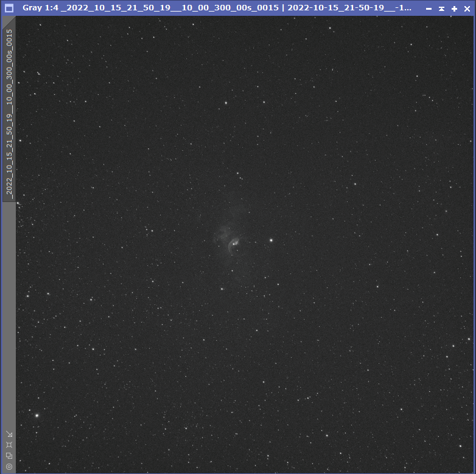Screen dimensions: 476x474
Task: Click the concentric circles icon at bottom-left
Action: tap(9, 467)
